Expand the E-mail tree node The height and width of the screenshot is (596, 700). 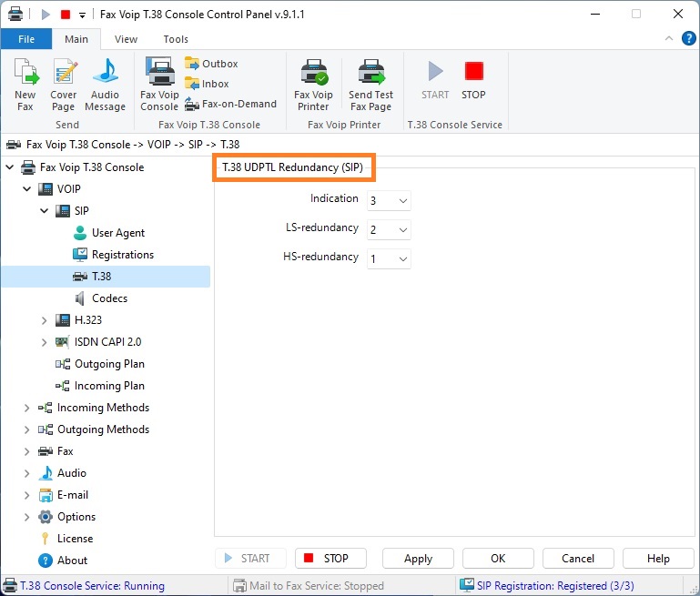[x=26, y=495]
